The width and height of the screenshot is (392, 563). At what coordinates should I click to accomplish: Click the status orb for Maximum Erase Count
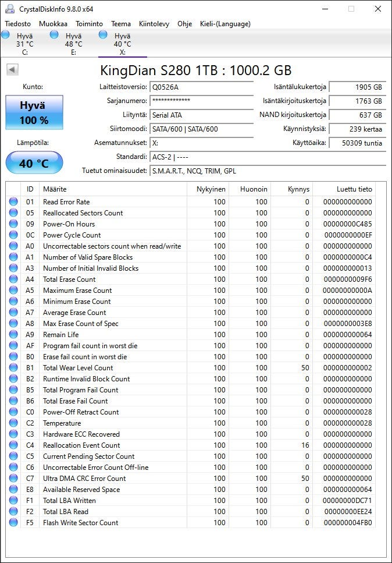click(x=13, y=290)
